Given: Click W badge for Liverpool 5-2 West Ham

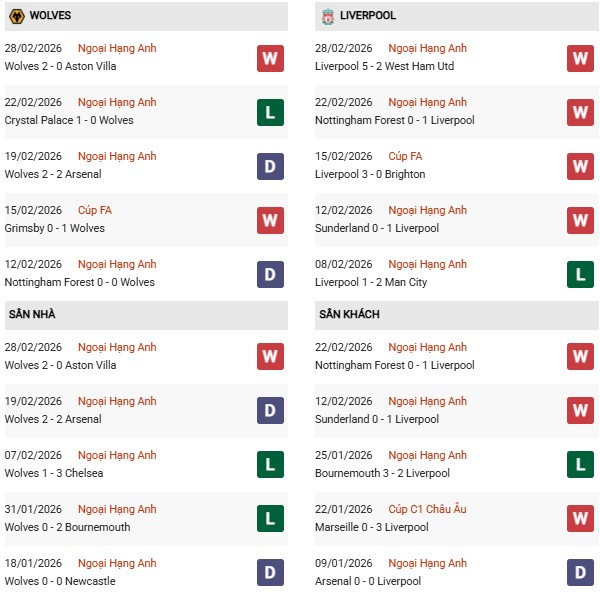Looking at the screenshot, I should coord(580,58).
